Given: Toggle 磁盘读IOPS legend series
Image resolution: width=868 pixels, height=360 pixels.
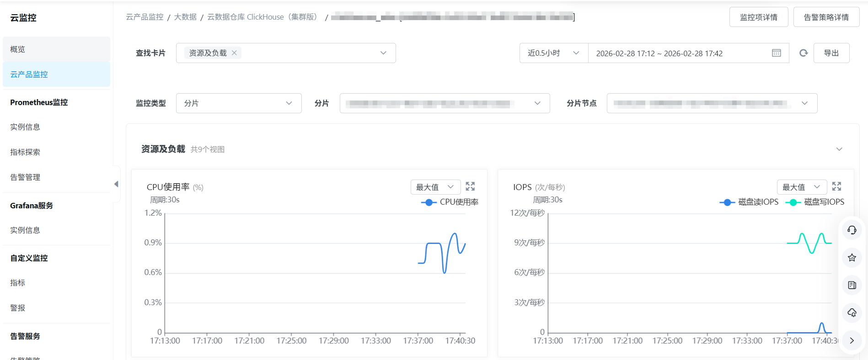Looking at the screenshot, I should click(749, 202).
